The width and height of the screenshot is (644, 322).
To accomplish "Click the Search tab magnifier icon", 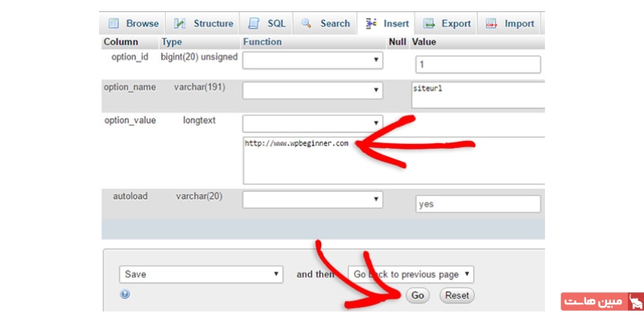I will [307, 24].
